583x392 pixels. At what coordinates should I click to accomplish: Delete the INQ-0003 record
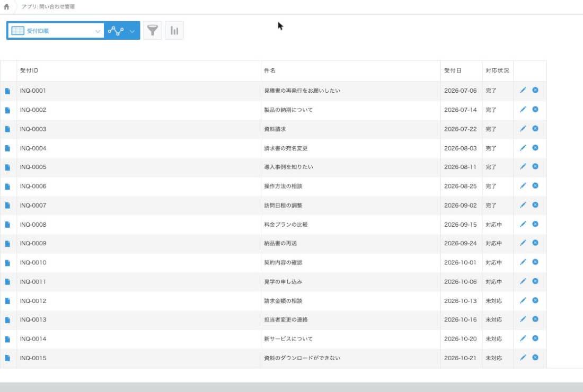tap(535, 128)
